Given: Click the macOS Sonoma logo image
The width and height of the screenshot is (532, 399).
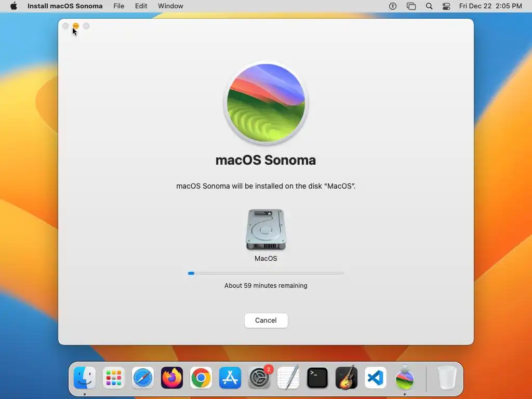Looking at the screenshot, I should pos(265,103).
